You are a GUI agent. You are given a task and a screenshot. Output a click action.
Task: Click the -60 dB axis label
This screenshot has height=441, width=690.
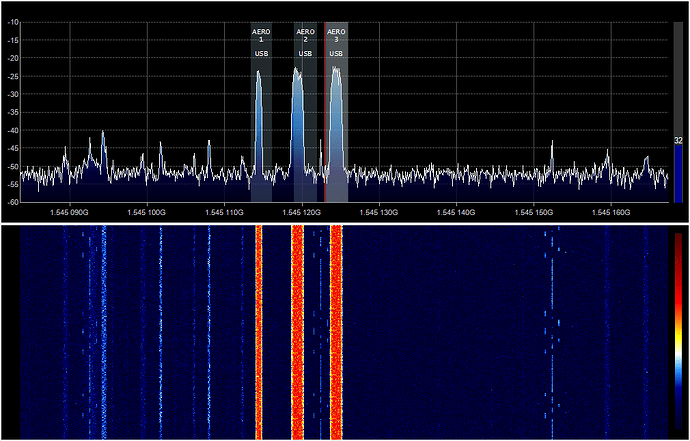(x=12, y=202)
